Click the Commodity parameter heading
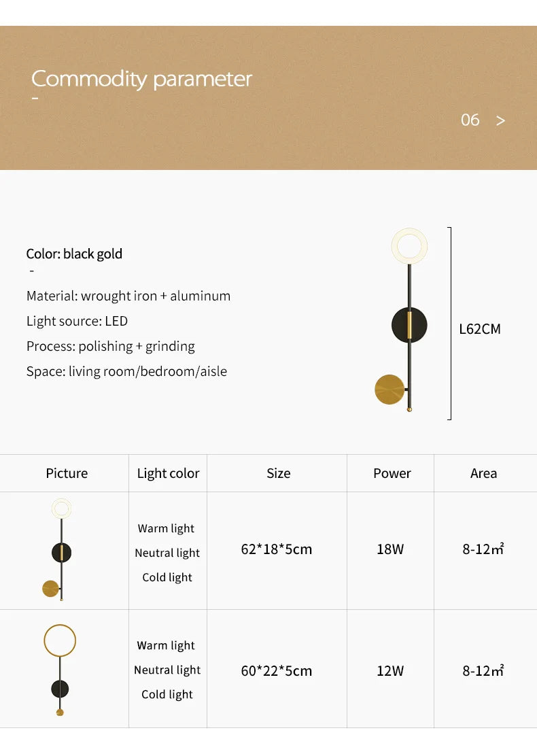 tap(141, 79)
